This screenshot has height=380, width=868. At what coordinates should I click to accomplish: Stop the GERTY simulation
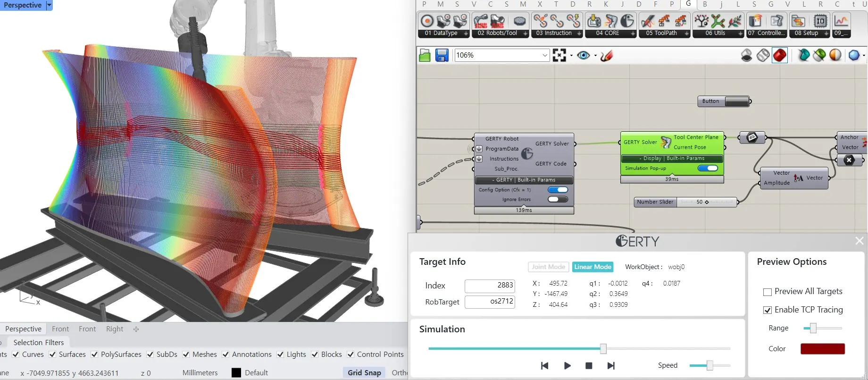(589, 366)
